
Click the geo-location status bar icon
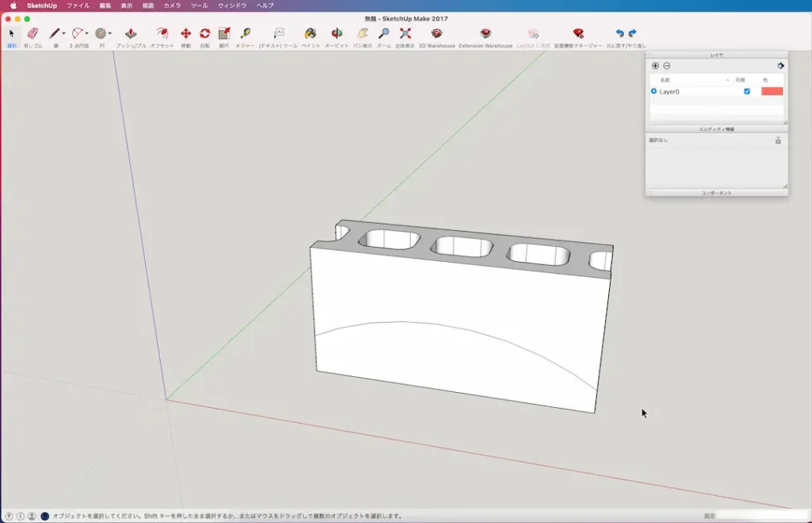coord(9,517)
